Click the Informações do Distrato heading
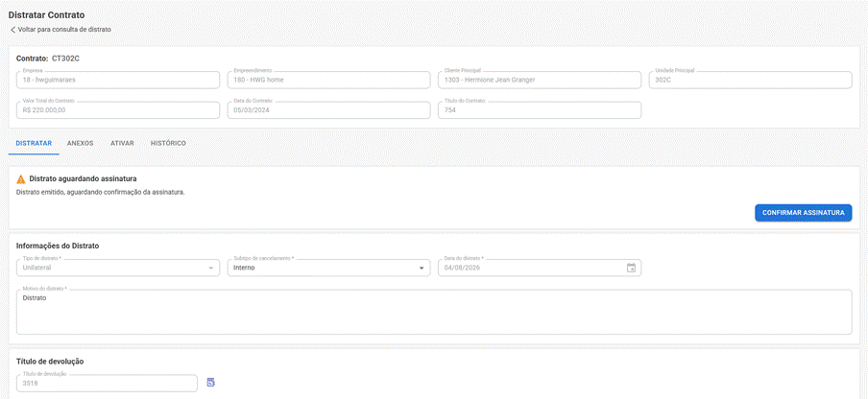The image size is (868, 399). pos(59,246)
